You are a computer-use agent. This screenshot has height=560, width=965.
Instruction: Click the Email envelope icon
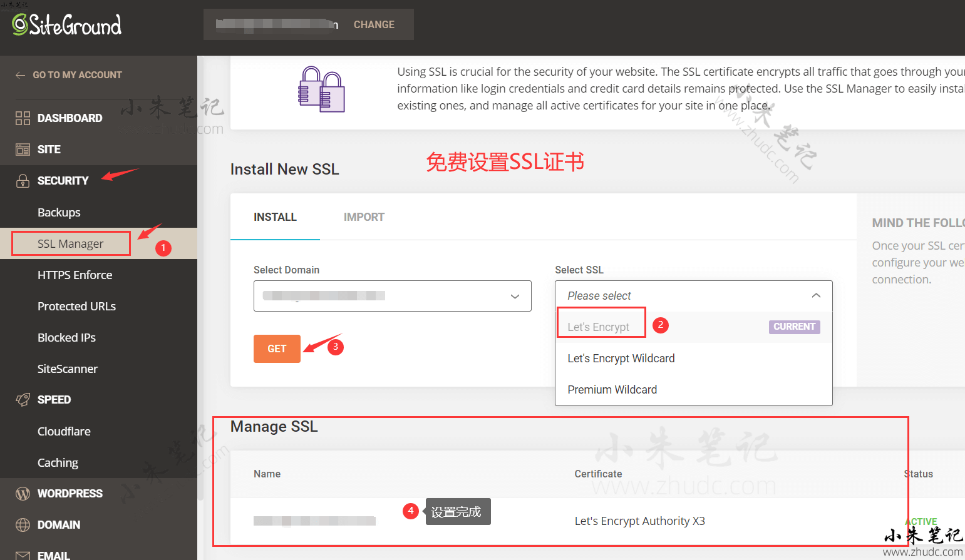point(23,555)
